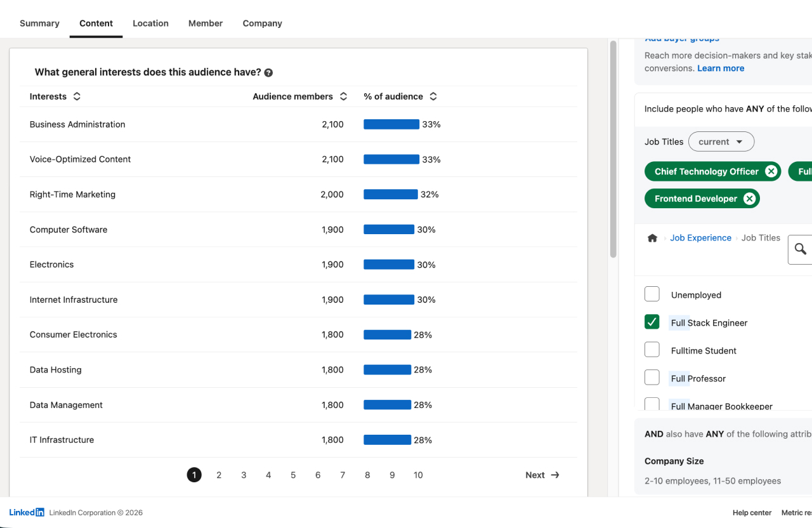Open the Member tab
Viewport: 812px width, 528px height.
(206, 23)
